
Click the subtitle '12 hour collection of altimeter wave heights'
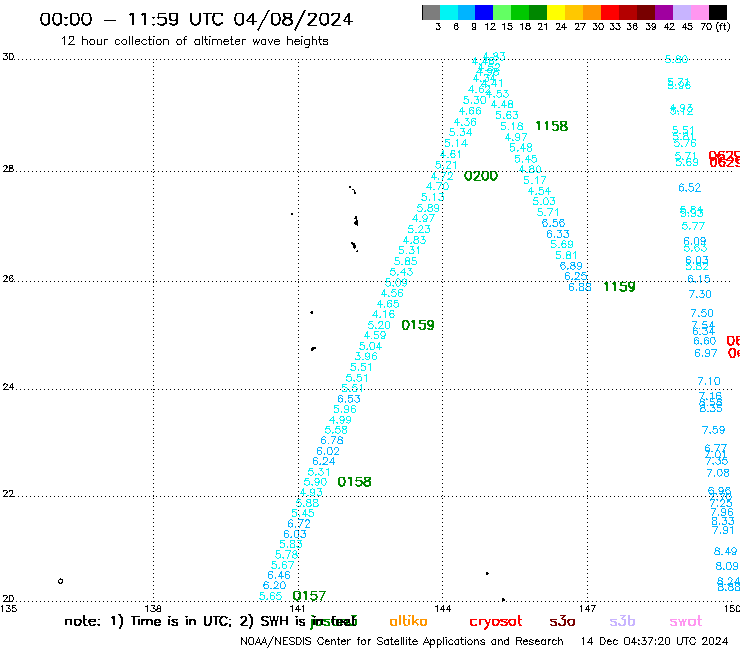click(x=194, y=41)
